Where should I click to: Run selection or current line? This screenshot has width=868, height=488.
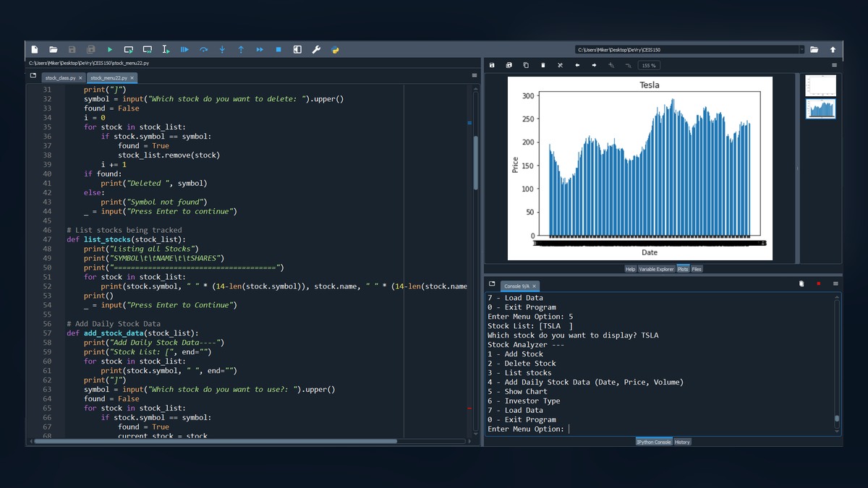(166, 50)
